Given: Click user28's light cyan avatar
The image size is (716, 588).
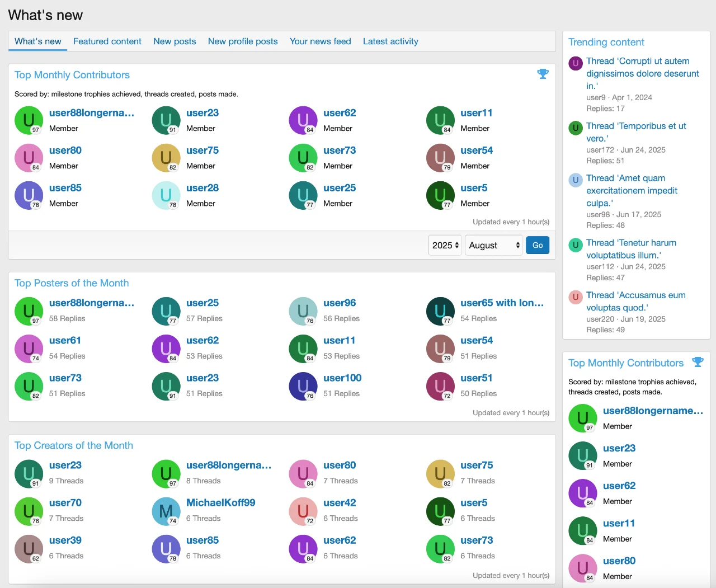Looking at the screenshot, I should [x=166, y=196].
